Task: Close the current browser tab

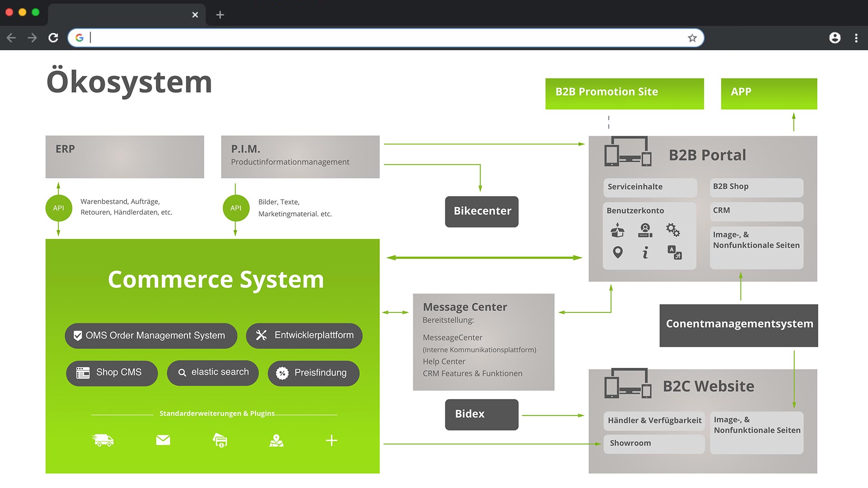Action: [195, 15]
